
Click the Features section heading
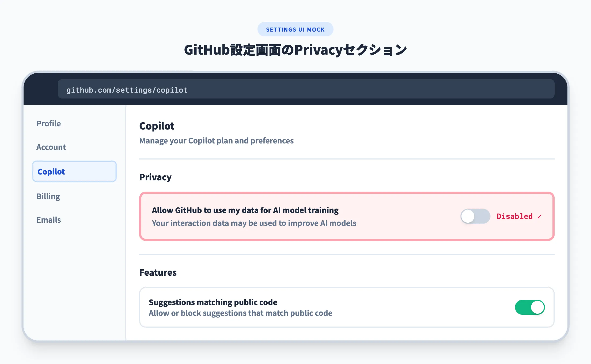pos(158,272)
